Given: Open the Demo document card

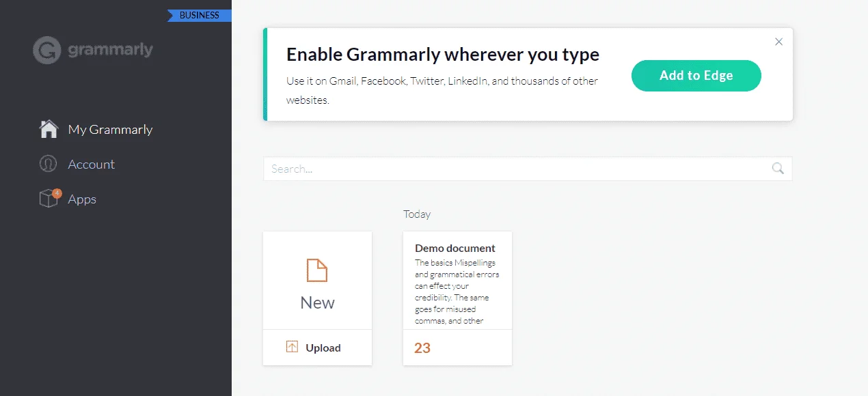Looking at the screenshot, I should point(457,298).
